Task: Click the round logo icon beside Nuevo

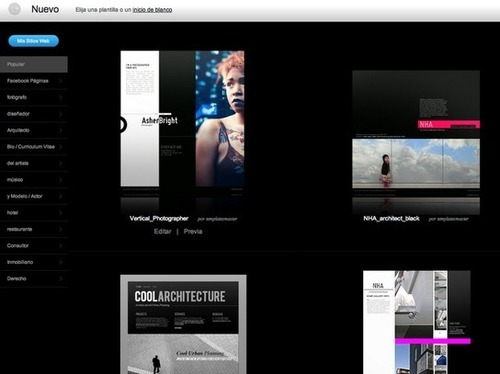Action: (14, 9)
